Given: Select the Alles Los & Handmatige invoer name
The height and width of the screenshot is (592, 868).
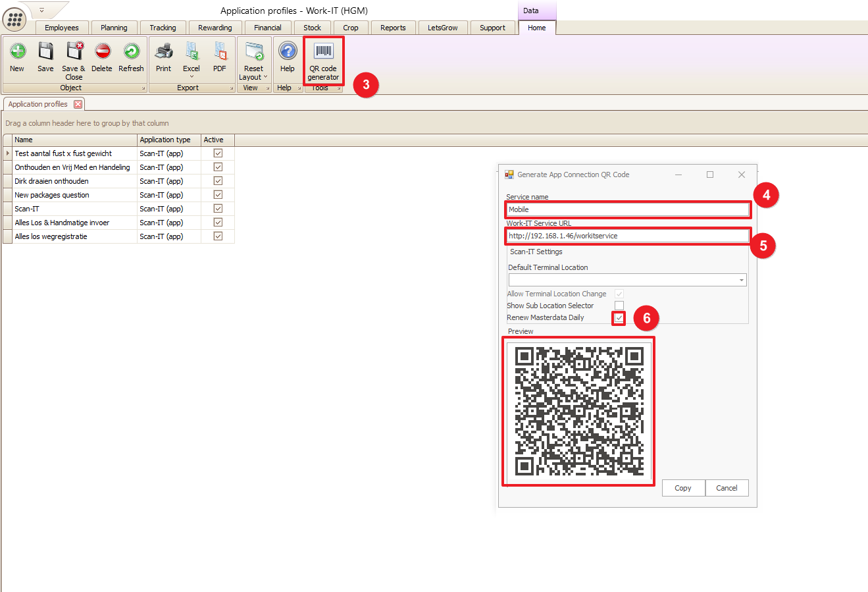Looking at the screenshot, I should coord(62,223).
